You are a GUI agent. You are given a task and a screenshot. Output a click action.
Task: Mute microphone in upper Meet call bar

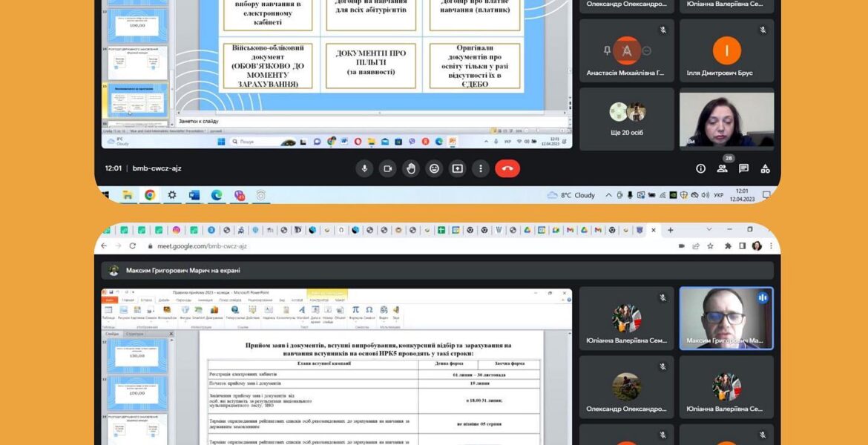point(364,169)
